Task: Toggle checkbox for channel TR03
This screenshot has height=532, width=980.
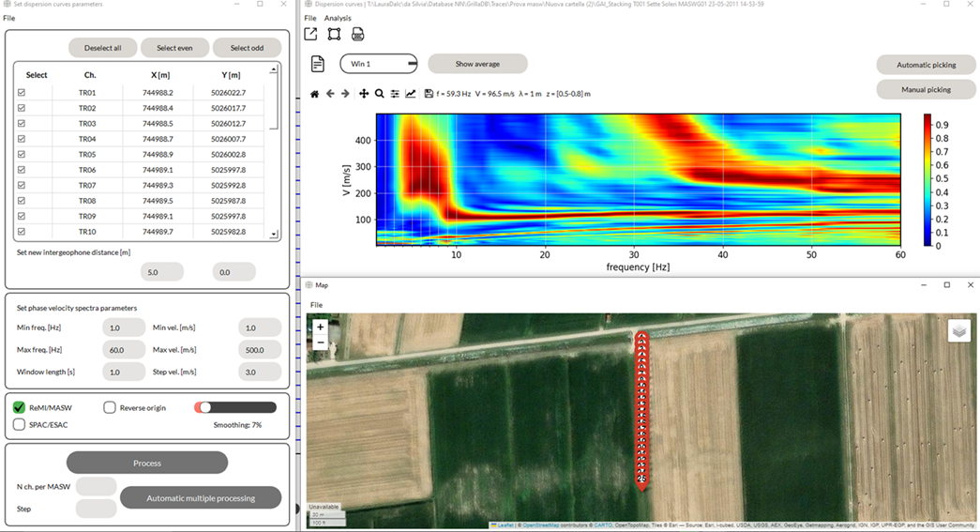Action: coord(22,124)
